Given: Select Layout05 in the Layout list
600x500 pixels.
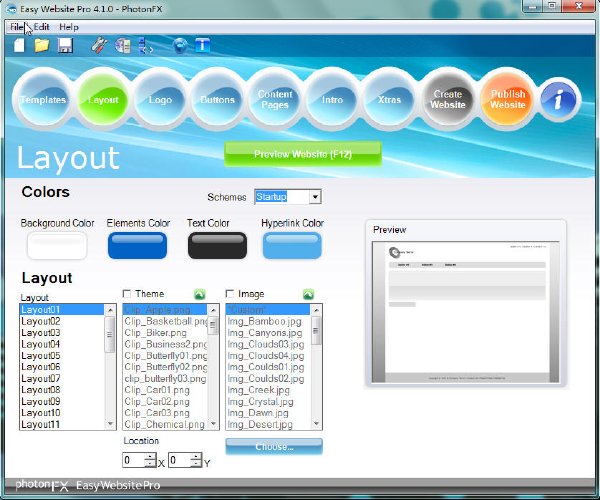Looking at the screenshot, I should pyautogui.click(x=62, y=356).
